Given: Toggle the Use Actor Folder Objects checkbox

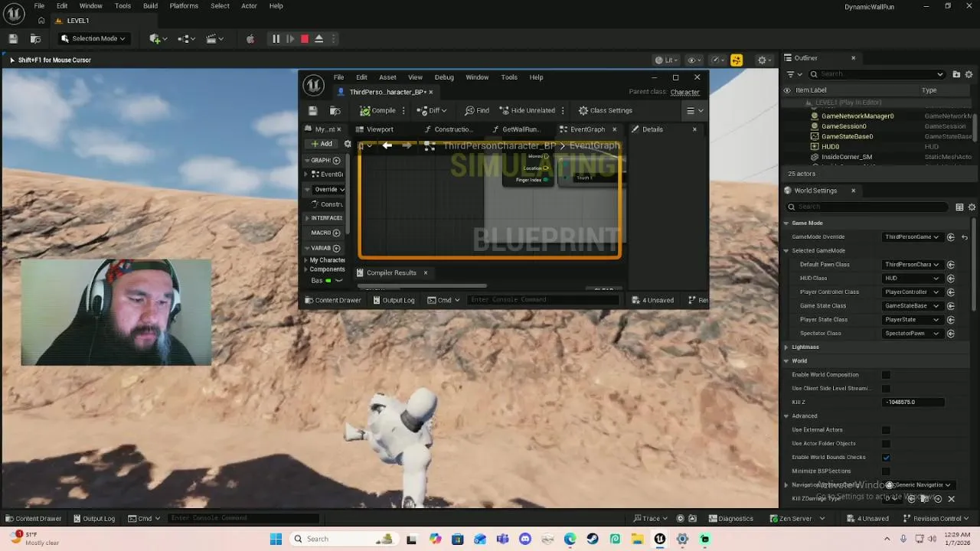Looking at the screenshot, I should (886, 444).
